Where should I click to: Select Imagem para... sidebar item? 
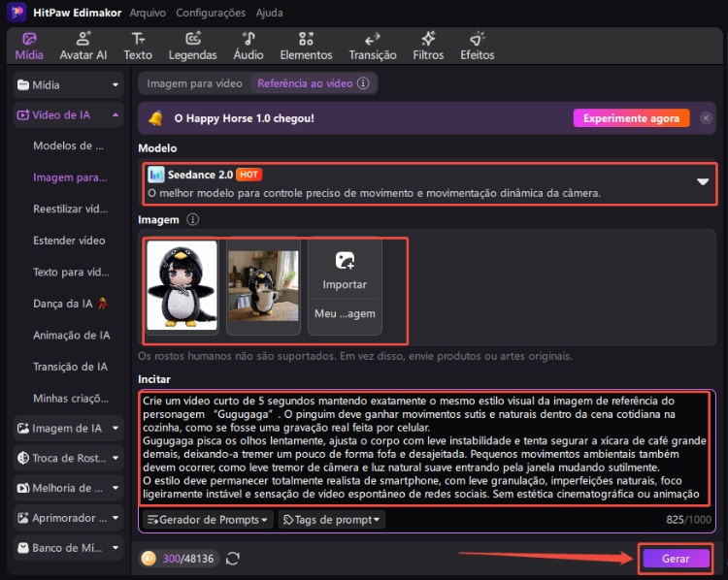click(70, 177)
